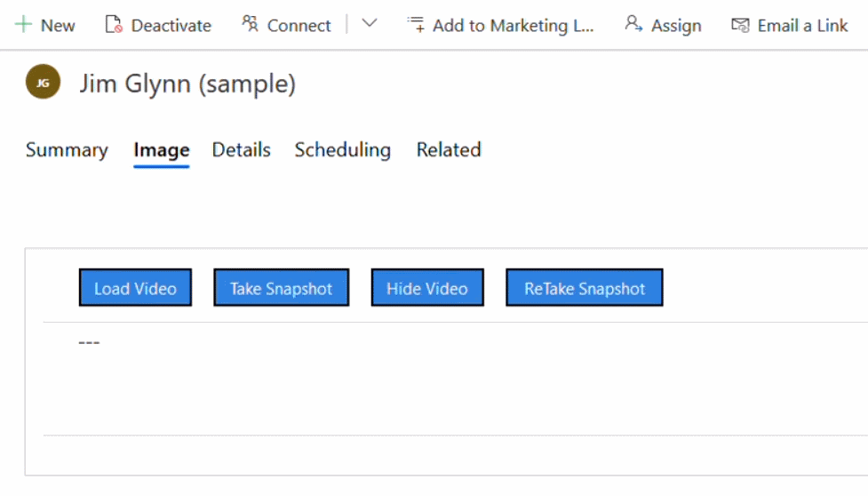
Task: Click the New command label
Action: (x=58, y=26)
